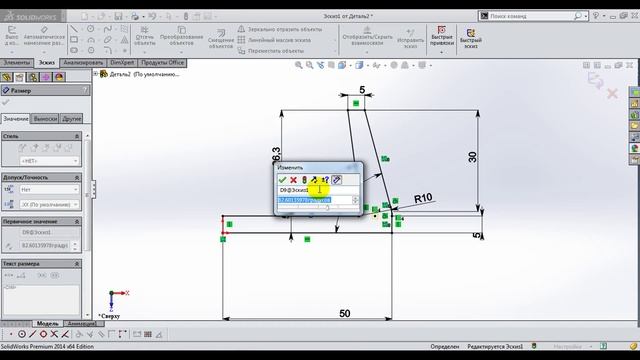Collapse the Текст размера section
640x360 pixels.
pyautogui.click(x=77, y=264)
